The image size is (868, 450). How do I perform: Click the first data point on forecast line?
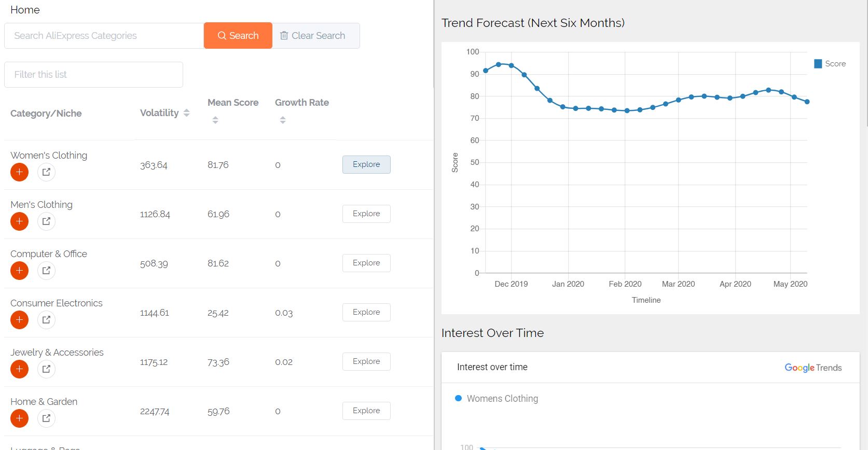pos(486,71)
